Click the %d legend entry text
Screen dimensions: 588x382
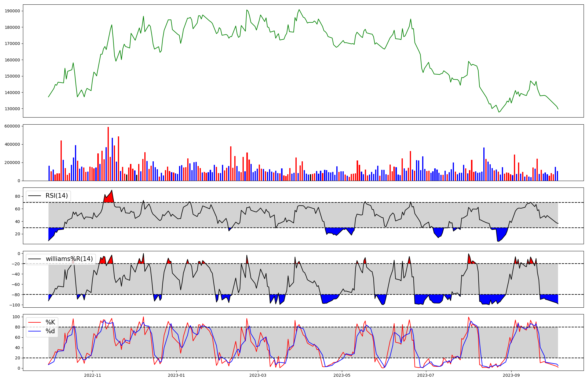pos(50,331)
